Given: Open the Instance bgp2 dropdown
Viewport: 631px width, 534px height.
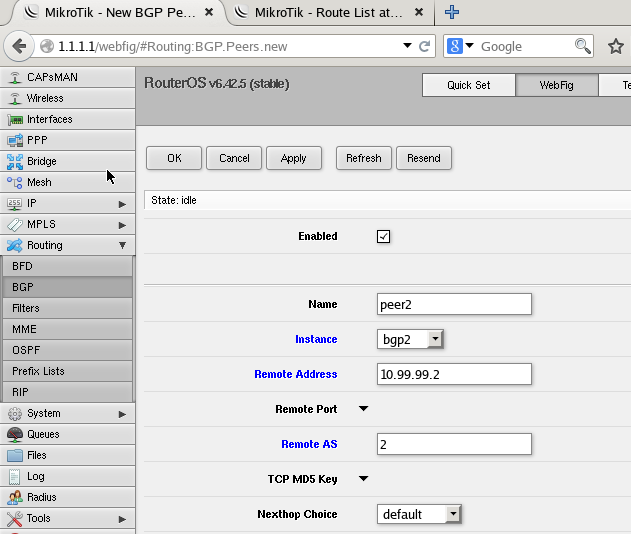Looking at the screenshot, I should pyautogui.click(x=410, y=339).
